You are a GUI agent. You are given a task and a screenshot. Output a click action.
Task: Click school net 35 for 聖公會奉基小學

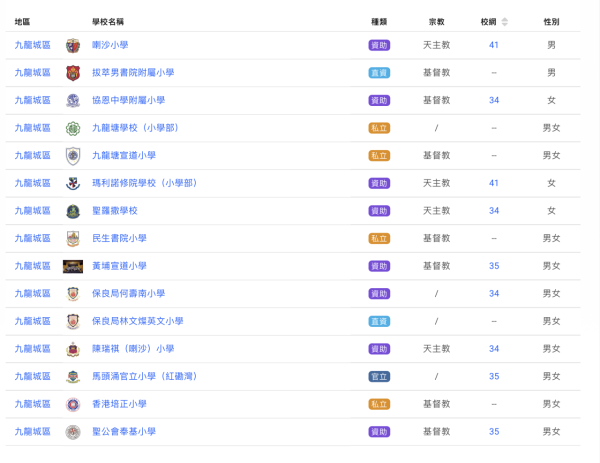point(494,432)
